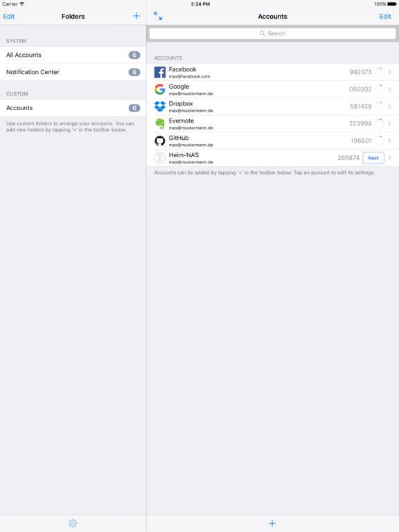Add new account with bottom plus icon

272,523
